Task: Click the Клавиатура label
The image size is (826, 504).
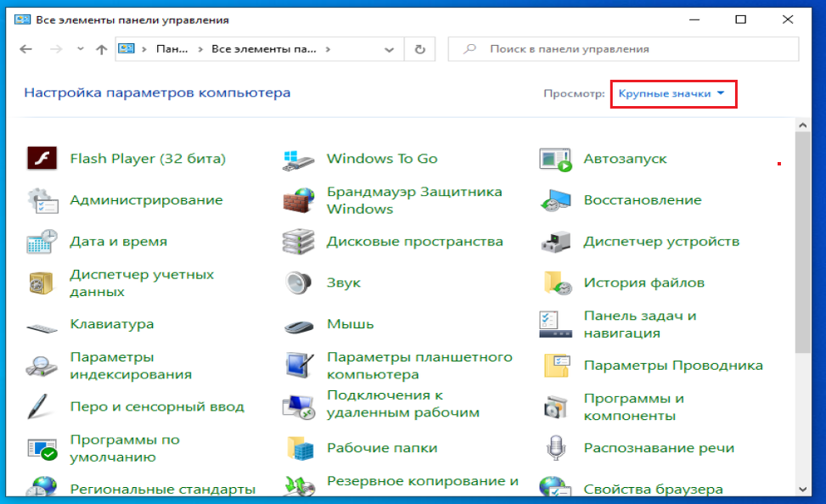Action: click(112, 324)
